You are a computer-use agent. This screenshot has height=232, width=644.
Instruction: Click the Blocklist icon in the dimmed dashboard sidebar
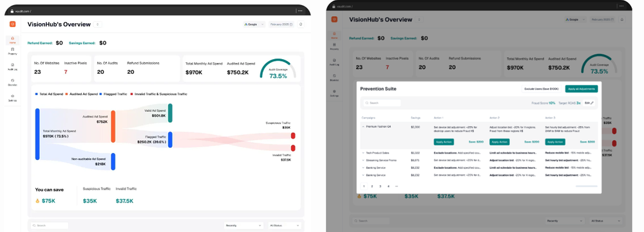pyautogui.click(x=334, y=75)
